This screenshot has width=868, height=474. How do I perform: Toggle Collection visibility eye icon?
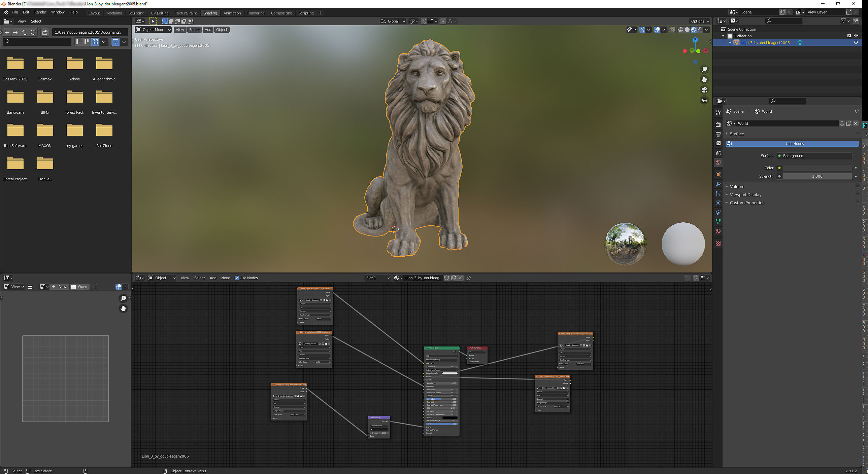[x=856, y=36]
